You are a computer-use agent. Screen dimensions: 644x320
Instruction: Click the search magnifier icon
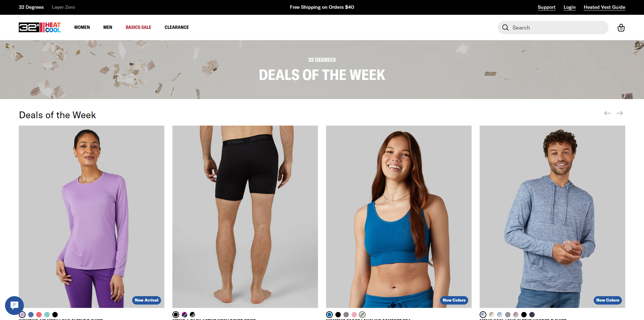pos(505,28)
